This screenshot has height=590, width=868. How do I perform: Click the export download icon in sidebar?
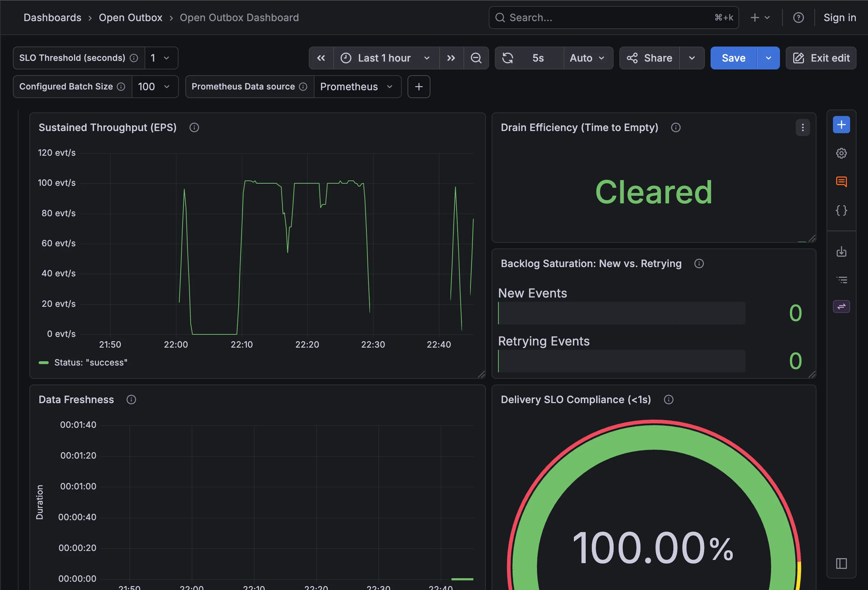[842, 251]
